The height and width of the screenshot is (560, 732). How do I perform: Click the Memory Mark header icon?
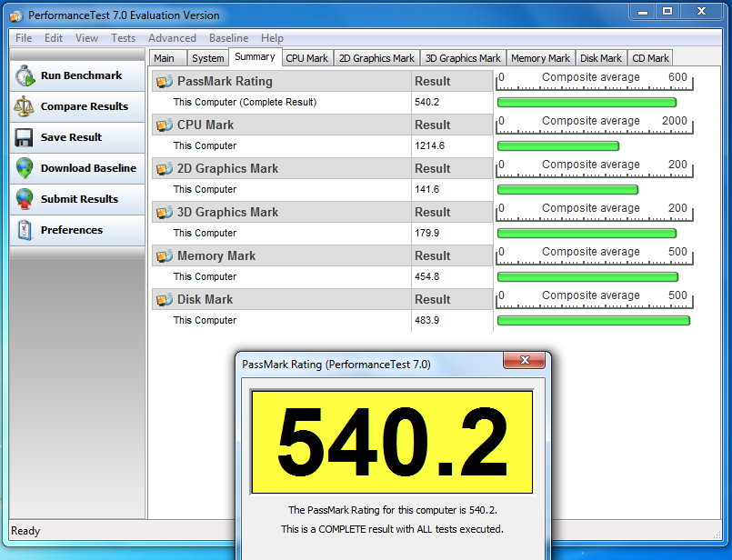pos(165,255)
